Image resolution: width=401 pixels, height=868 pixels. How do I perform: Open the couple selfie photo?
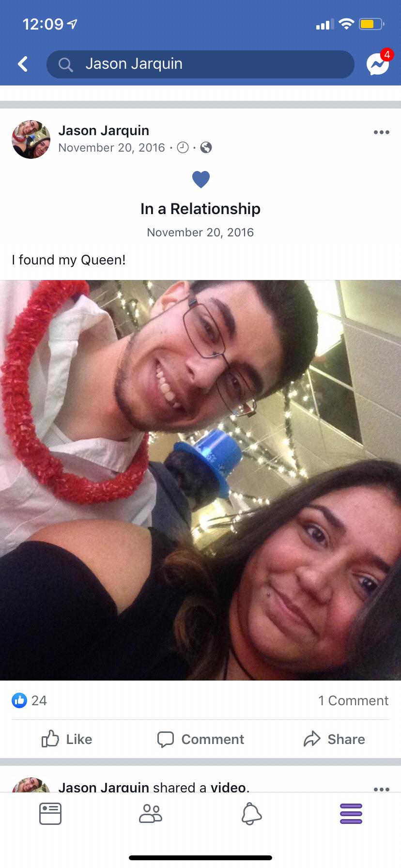pyautogui.click(x=200, y=480)
